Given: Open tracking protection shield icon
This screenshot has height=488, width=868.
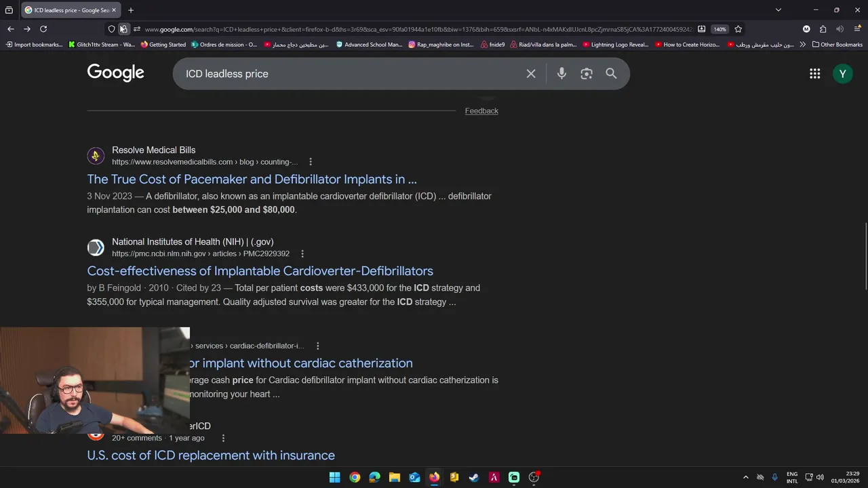Looking at the screenshot, I should point(112,29).
